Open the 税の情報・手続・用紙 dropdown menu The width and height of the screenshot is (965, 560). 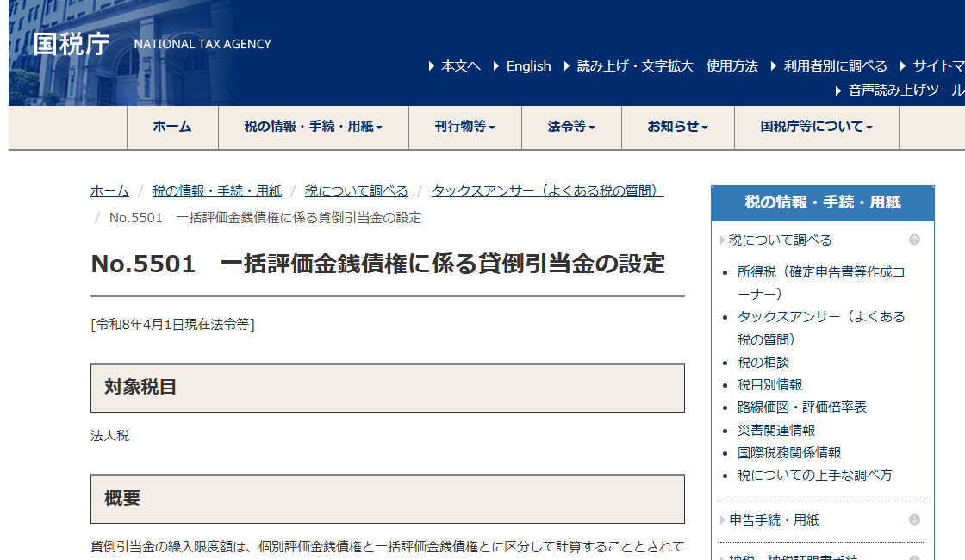tap(314, 127)
